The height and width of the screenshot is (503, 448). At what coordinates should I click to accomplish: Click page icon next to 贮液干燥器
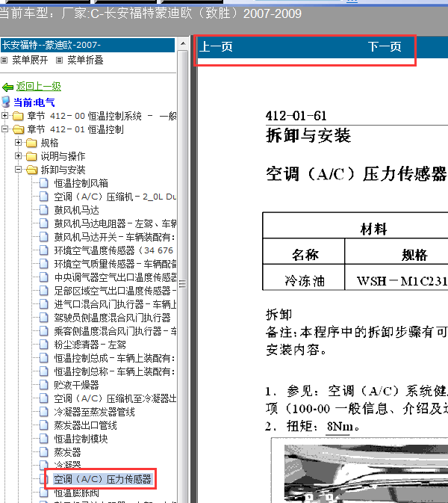pyautogui.click(x=43, y=385)
